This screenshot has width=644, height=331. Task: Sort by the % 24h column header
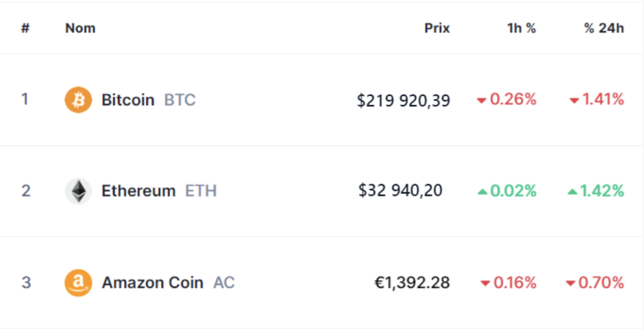604,28
